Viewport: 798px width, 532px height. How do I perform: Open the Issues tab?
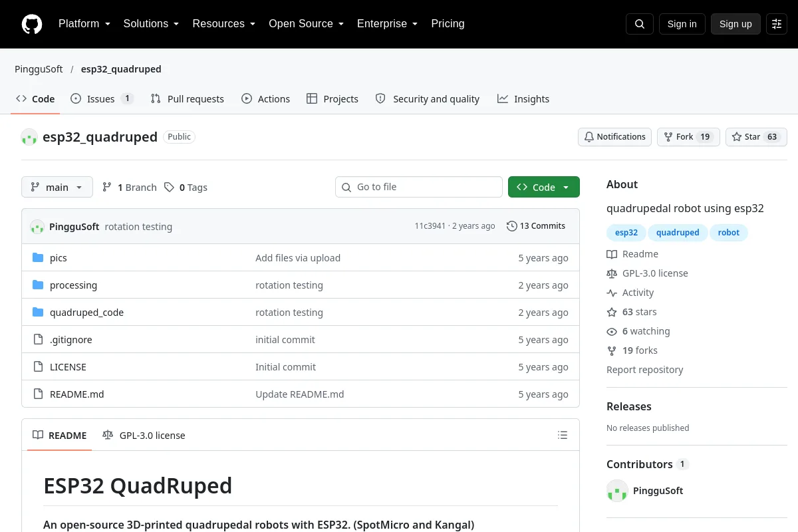102,99
